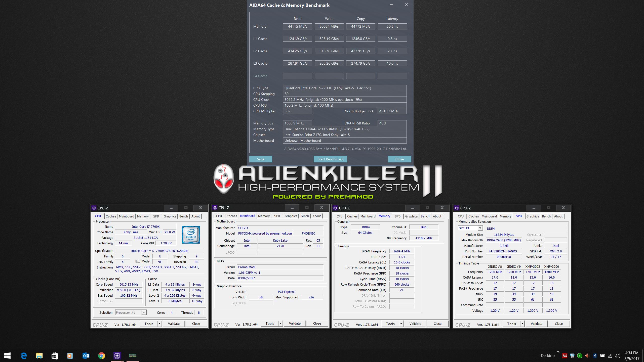
Task: Click the Start Benchmark button in AIDA64
Action: coord(330,159)
